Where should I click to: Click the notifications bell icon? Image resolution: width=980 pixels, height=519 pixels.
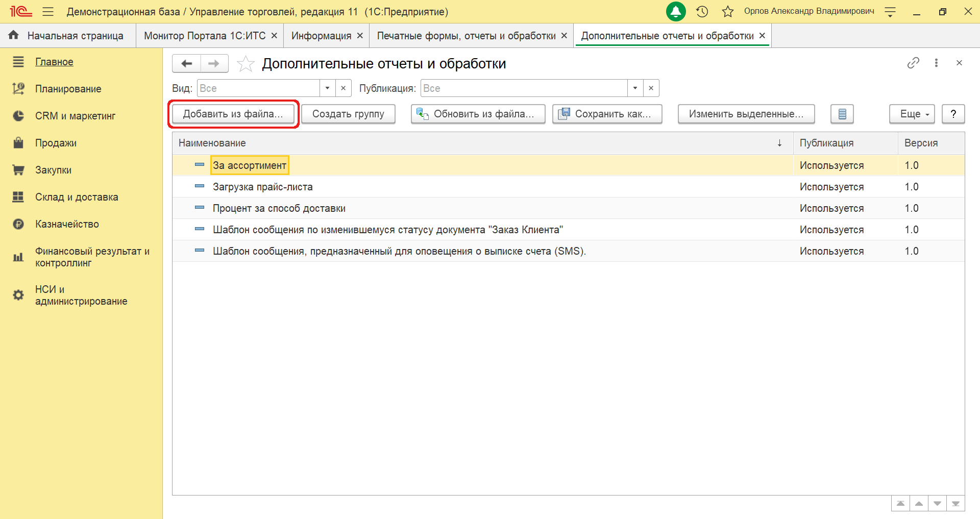[676, 11]
